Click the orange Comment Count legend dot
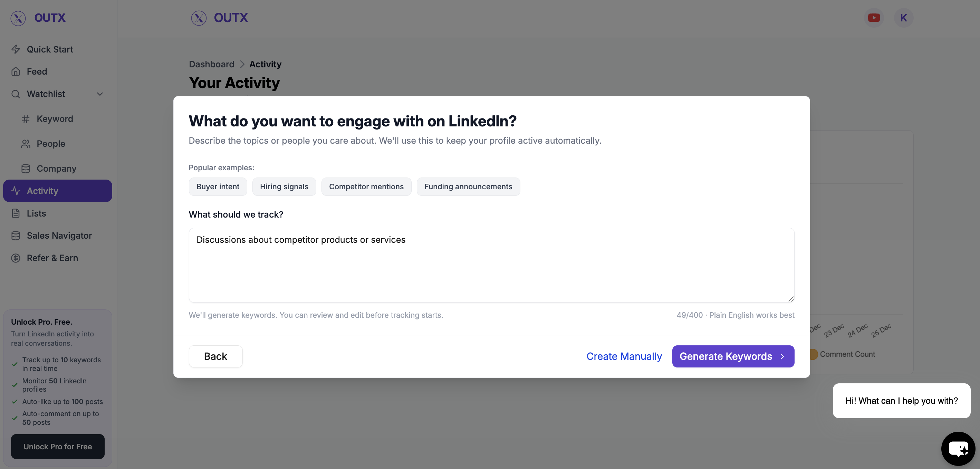The image size is (980, 469). tap(813, 354)
